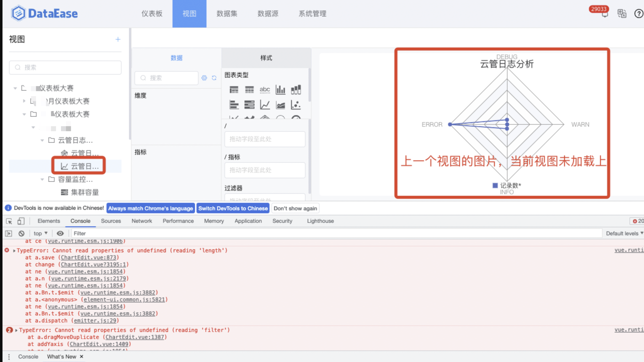Open the Default levels dropdown

(624, 233)
